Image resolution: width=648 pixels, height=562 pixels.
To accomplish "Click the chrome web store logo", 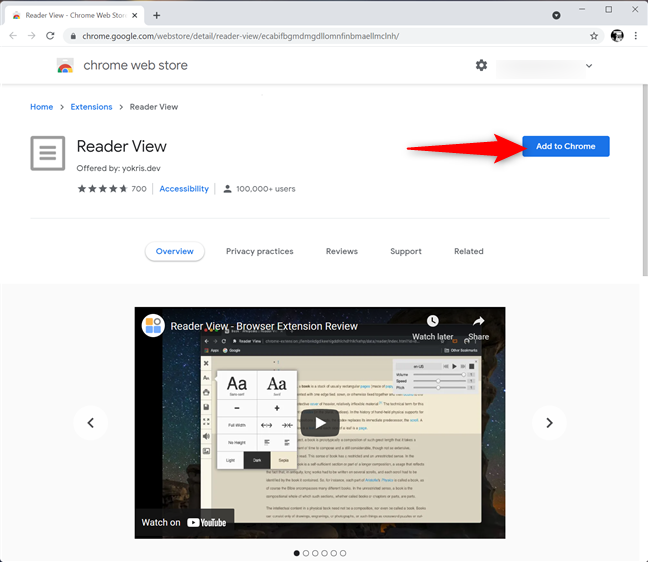I will pyautogui.click(x=65, y=65).
